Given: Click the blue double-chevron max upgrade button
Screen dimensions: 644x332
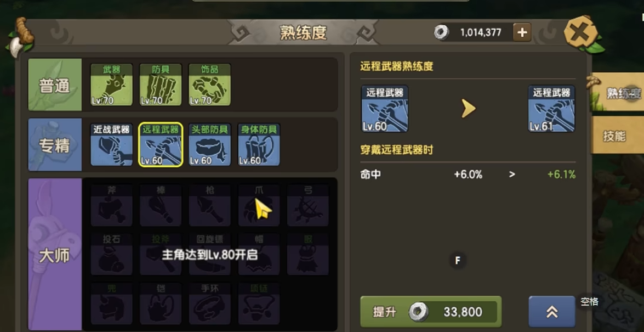Looking at the screenshot, I should 552,312.
